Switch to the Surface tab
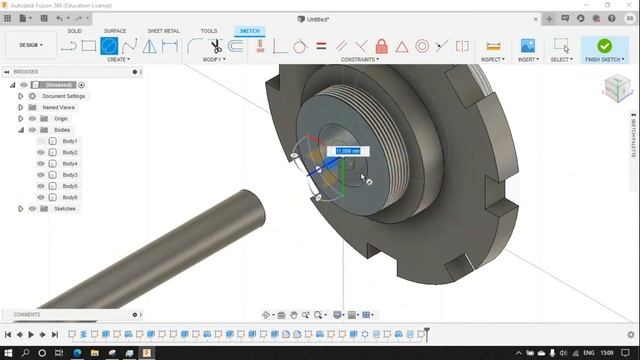The width and height of the screenshot is (640, 360). point(115,31)
